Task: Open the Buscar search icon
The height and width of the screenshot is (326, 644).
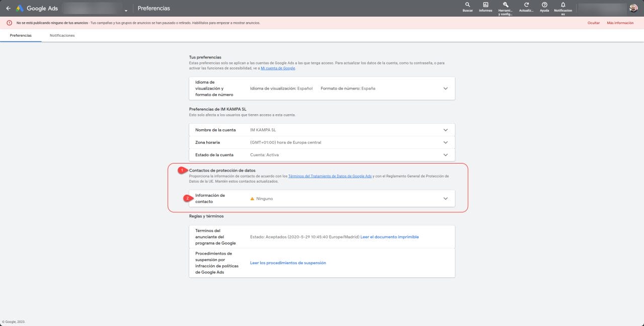Action: (467, 5)
